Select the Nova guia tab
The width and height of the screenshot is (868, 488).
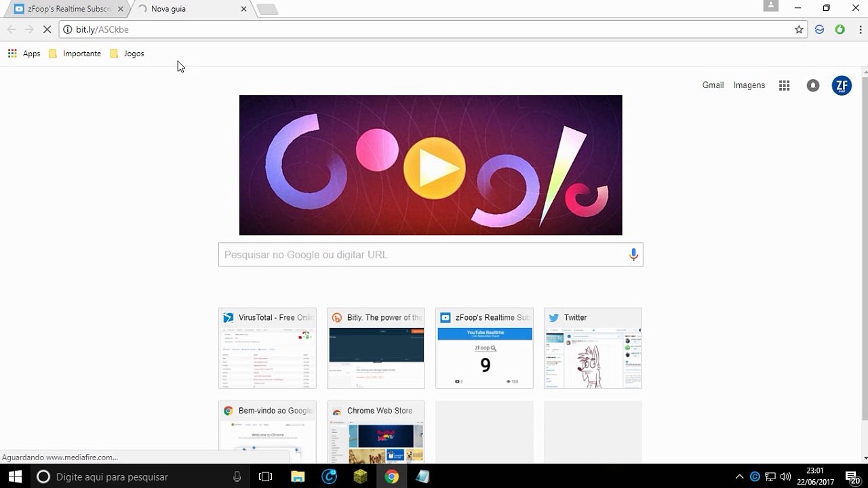point(190,9)
